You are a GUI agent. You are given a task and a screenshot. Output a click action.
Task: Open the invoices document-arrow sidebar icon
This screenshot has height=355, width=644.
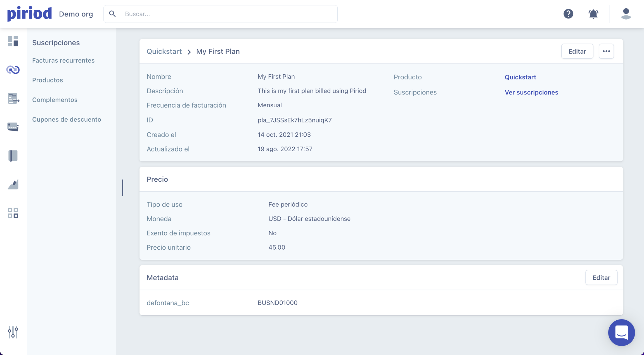[13, 98]
